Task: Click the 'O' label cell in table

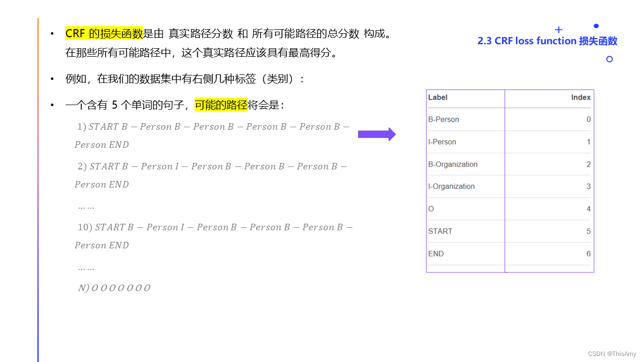Action: point(431,209)
